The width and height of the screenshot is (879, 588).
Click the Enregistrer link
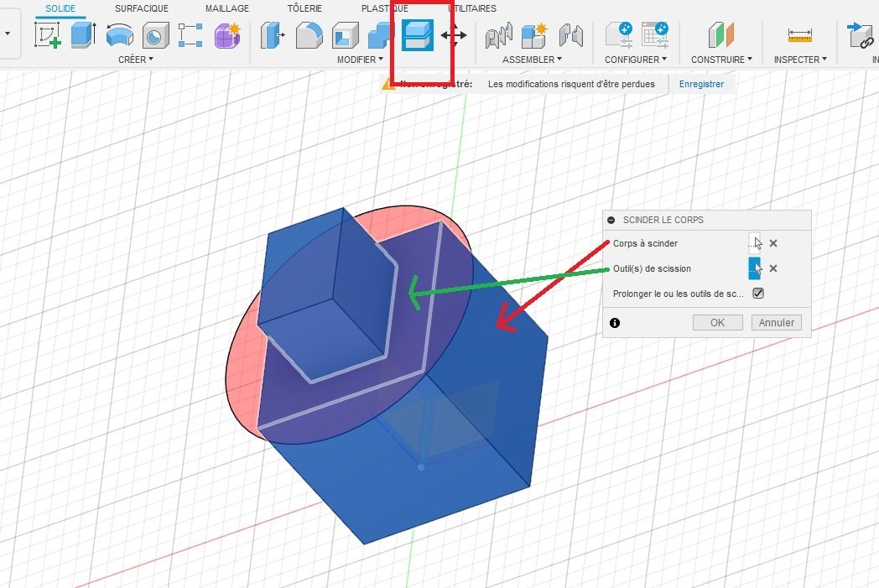coord(701,84)
